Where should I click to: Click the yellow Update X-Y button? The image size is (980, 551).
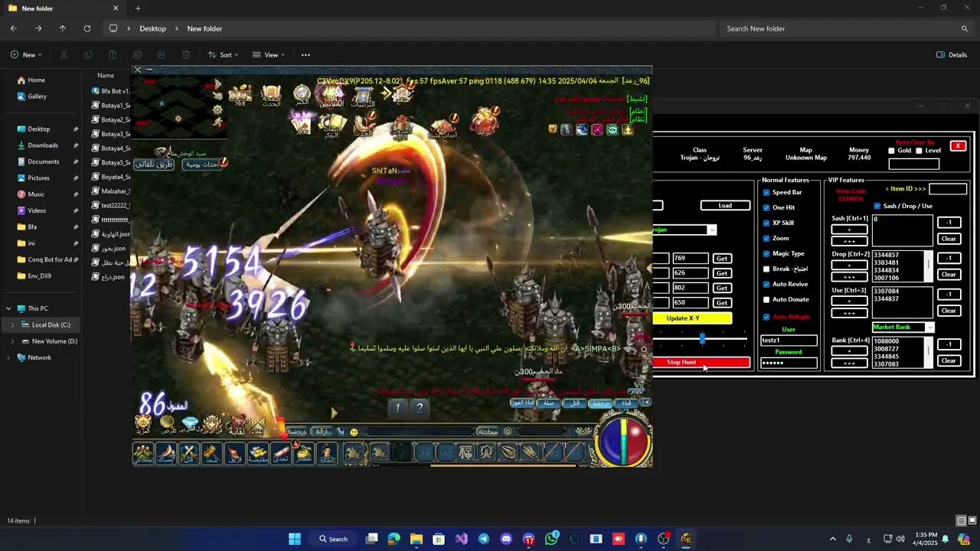[x=692, y=318]
